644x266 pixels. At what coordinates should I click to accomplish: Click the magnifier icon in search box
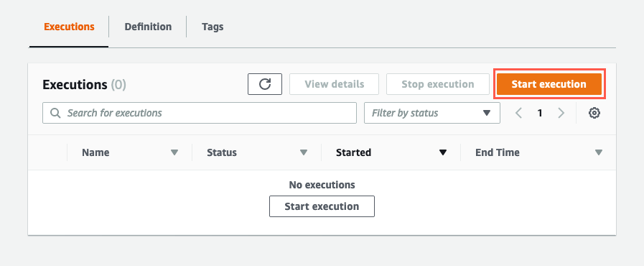[x=55, y=113]
